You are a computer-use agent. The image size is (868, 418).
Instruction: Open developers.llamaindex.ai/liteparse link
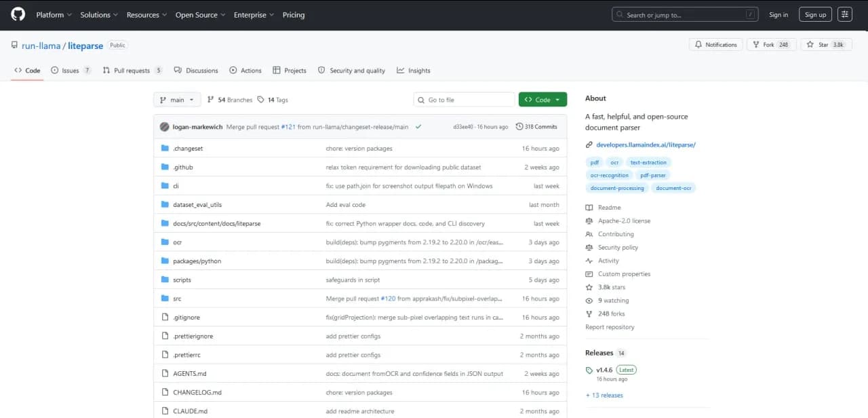pos(646,145)
